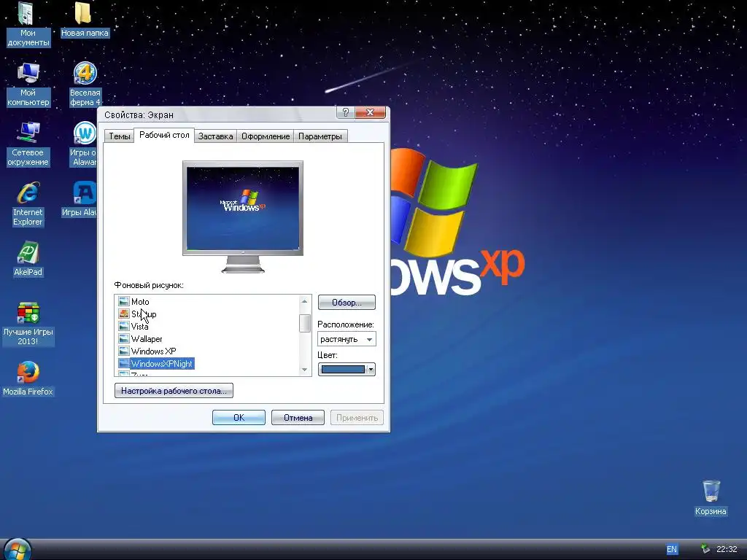Click the Обзор... browse button
Viewport: 747px width, 560px height.
click(347, 303)
